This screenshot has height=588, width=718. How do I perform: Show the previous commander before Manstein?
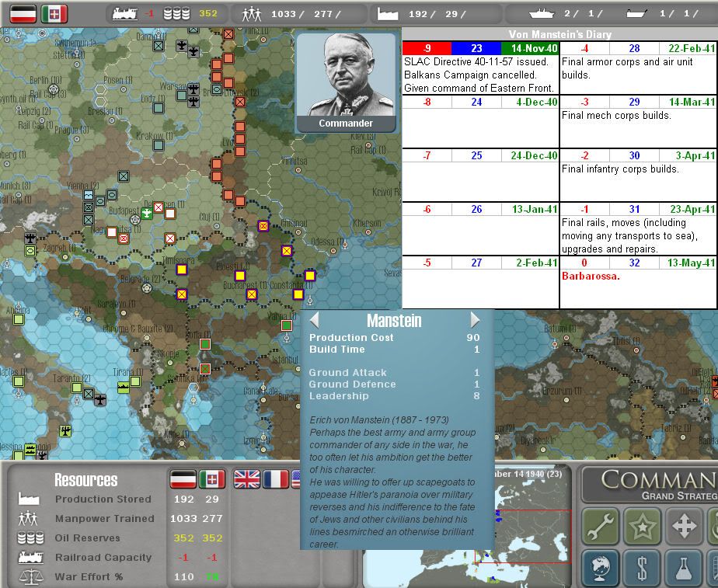pyautogui.click(x=314, y=320)
